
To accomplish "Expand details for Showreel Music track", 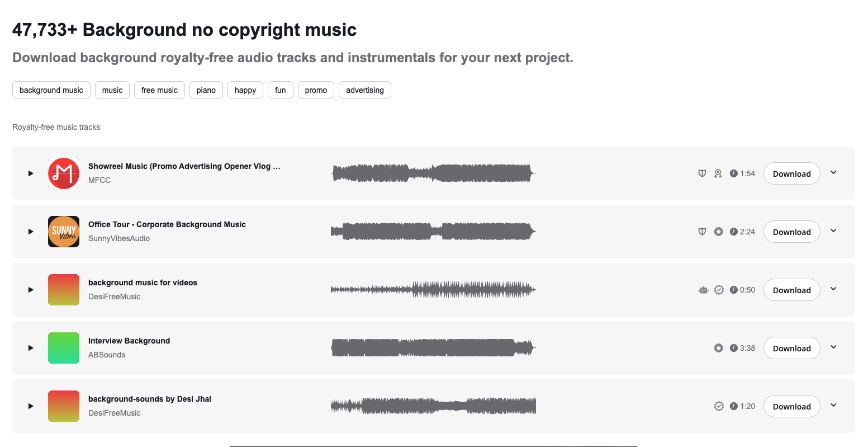I will pos(833,173).
